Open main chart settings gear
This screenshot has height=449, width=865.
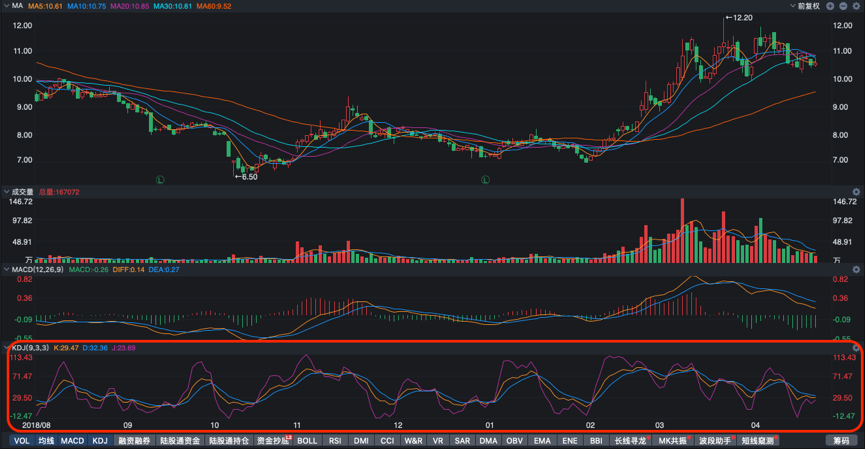pos(856,6)
